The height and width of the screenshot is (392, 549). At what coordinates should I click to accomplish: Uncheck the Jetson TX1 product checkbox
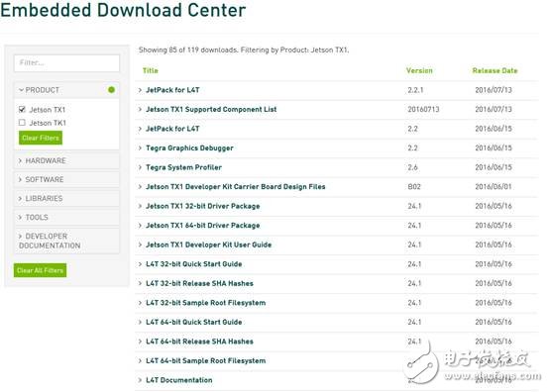22,110
